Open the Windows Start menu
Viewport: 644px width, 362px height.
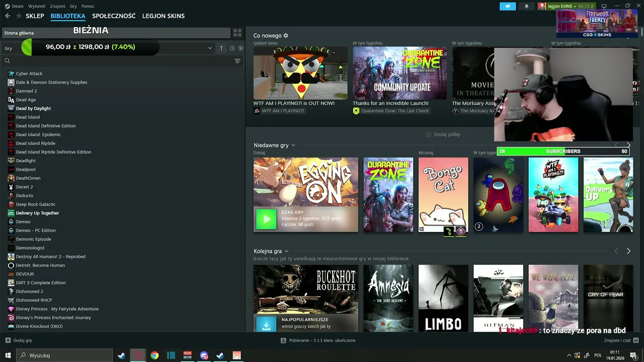[x=8, y=355]
